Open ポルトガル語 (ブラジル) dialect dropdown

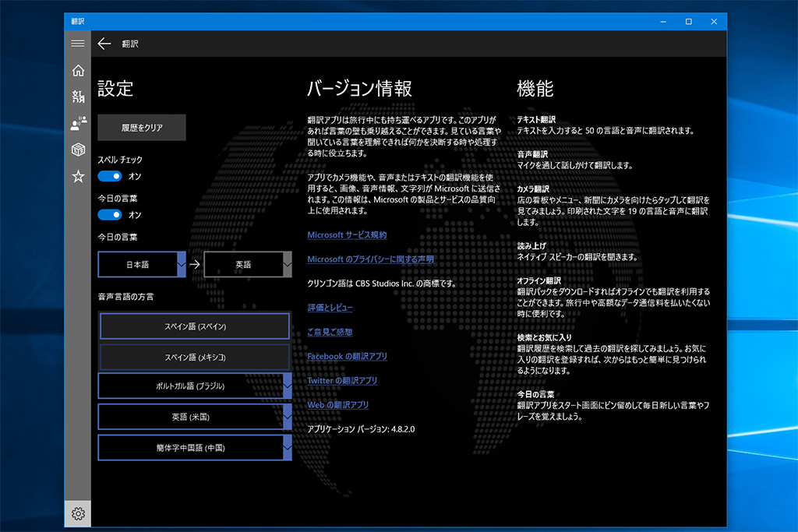coord(195,386)
